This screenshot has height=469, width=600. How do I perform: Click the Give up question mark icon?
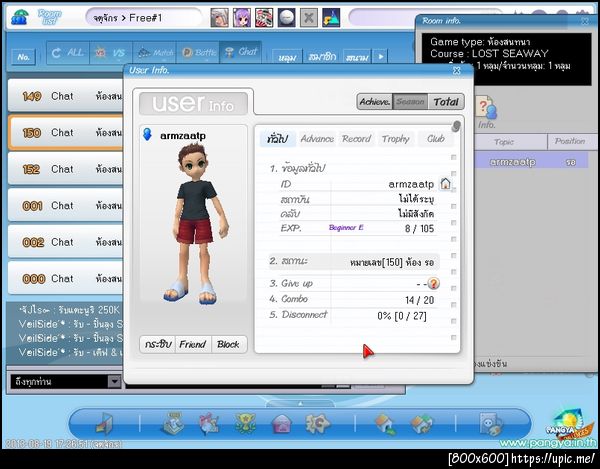[433, 283]
